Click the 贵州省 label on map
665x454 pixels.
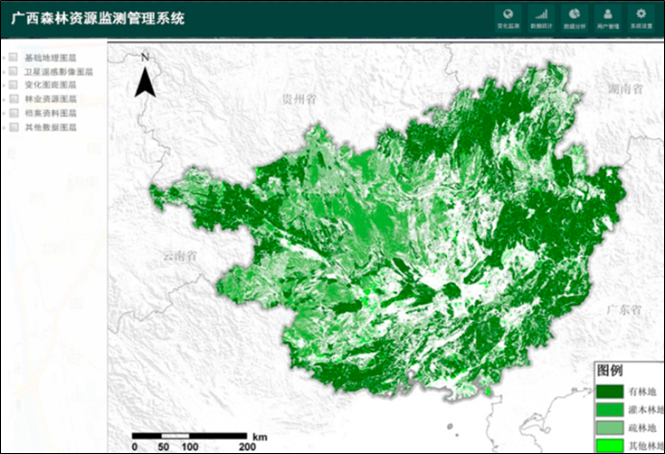click(x=298, y=101)
